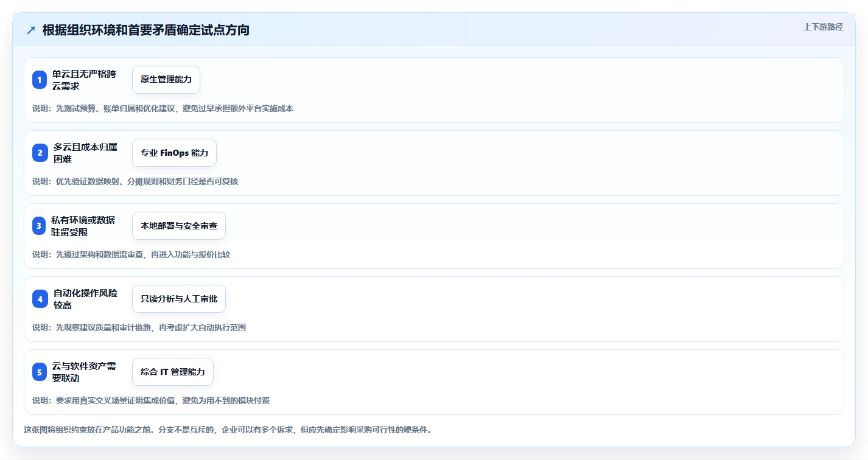Viewport: 868px width, 460px height.
Task: Click the note starting 先测试预算、账单归属
Action: tap(163, 108)
